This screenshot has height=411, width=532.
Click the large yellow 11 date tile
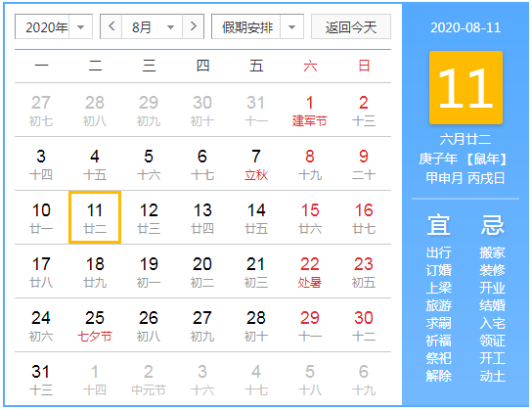(x=465, y=87)
